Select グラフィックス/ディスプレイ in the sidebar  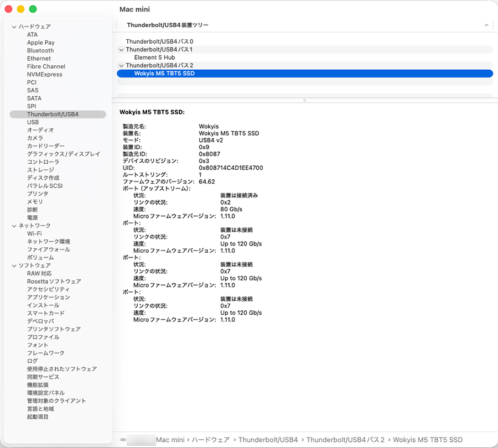[64, 154]
